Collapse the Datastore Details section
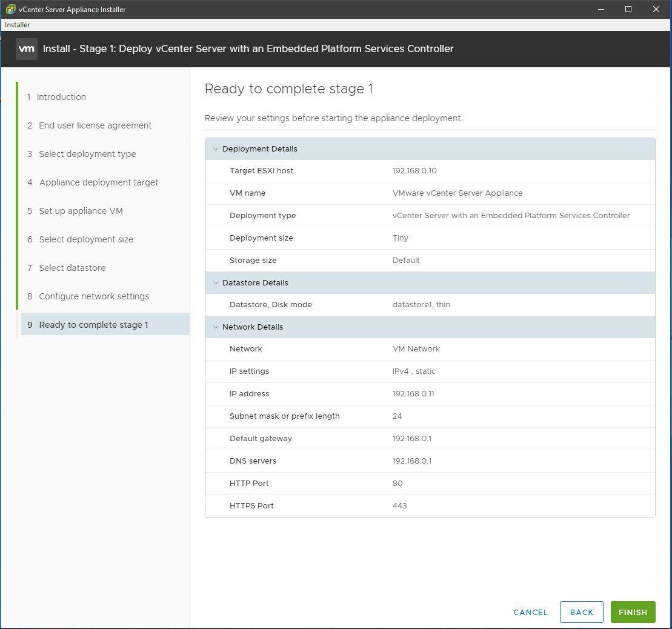 click(x=216, y=283)
